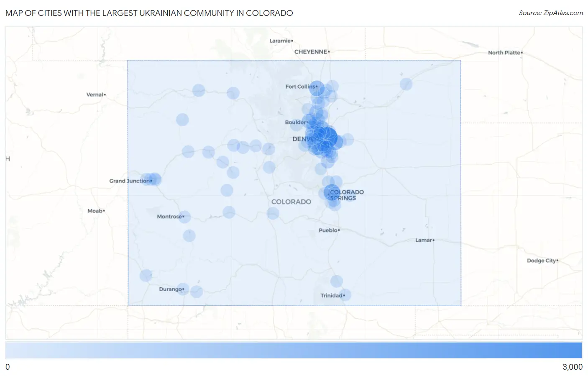
Task: Click the Fort Collins label
Action: 301,87
